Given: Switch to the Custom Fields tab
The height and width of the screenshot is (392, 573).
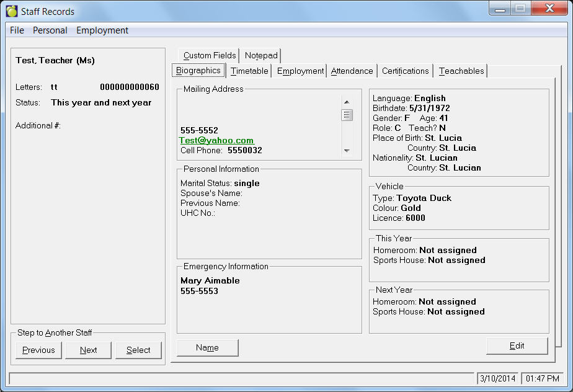Looking at the screenshot, I should (209, 55).
